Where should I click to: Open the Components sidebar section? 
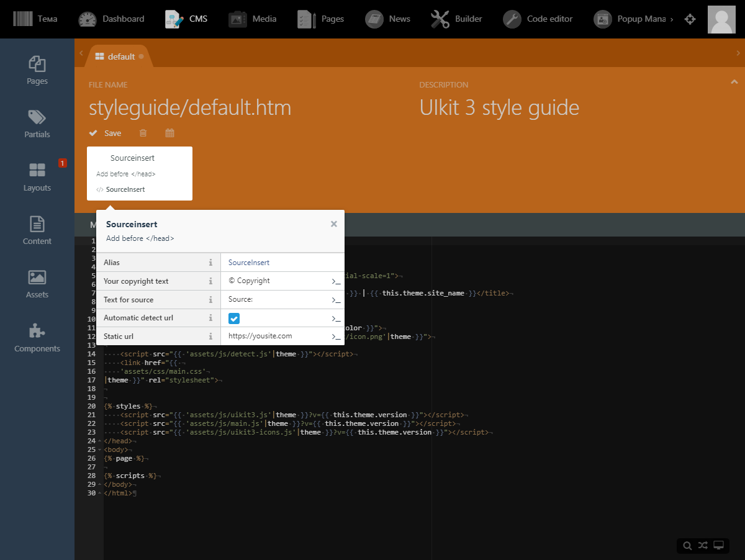[37, 338]
